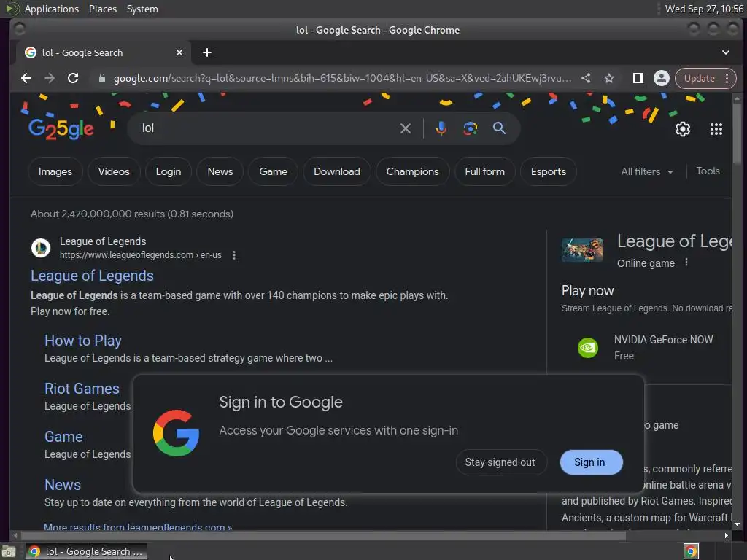Screen dimensions: 747x560
Task: Click the Sign in button
Action: coord(591,462)
